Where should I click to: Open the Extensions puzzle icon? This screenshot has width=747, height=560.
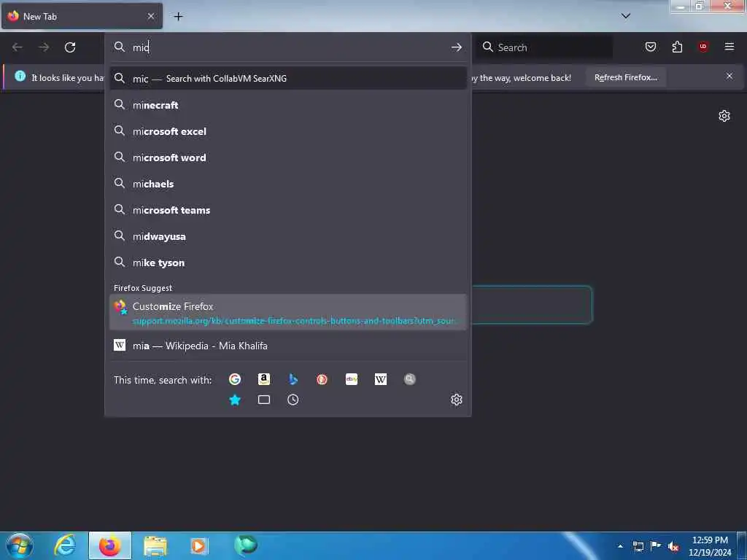pos(677,47)
